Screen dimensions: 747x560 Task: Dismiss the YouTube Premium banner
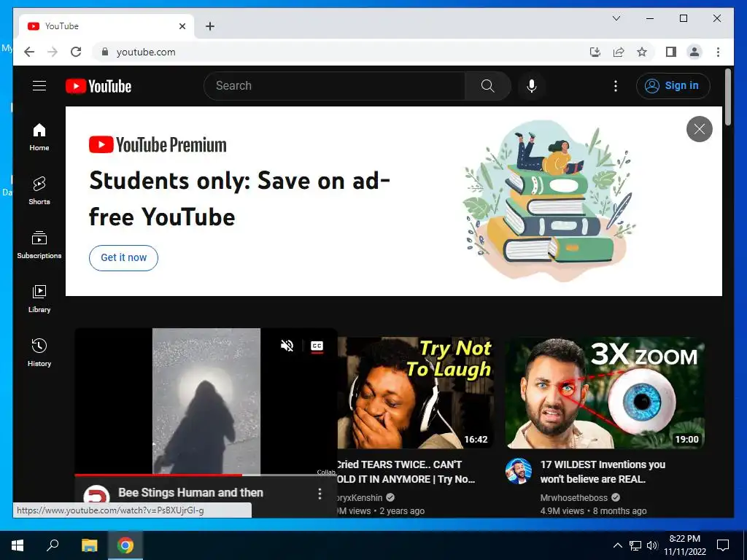699,129
